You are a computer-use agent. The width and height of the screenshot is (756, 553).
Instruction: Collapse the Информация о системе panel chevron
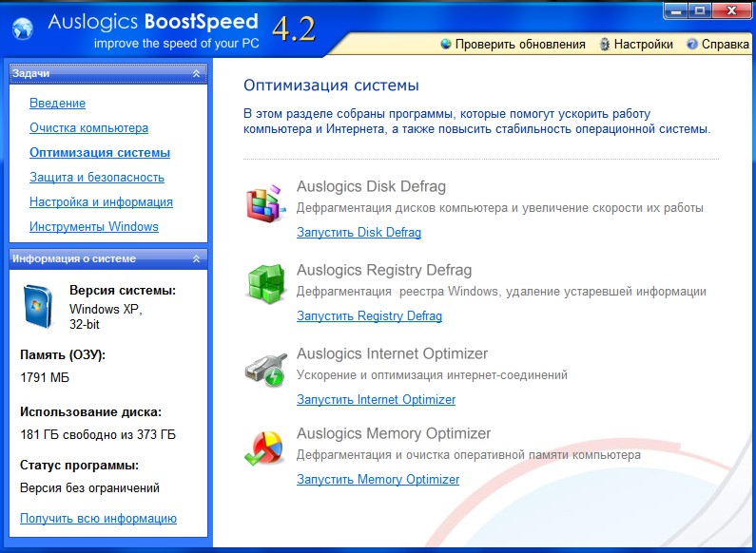[196, 258]
